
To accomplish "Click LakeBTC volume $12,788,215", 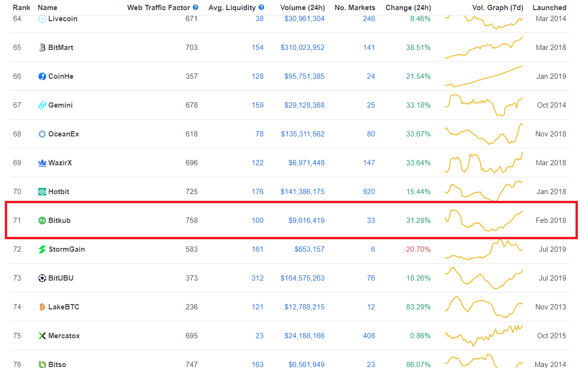I will coord(305,307).
